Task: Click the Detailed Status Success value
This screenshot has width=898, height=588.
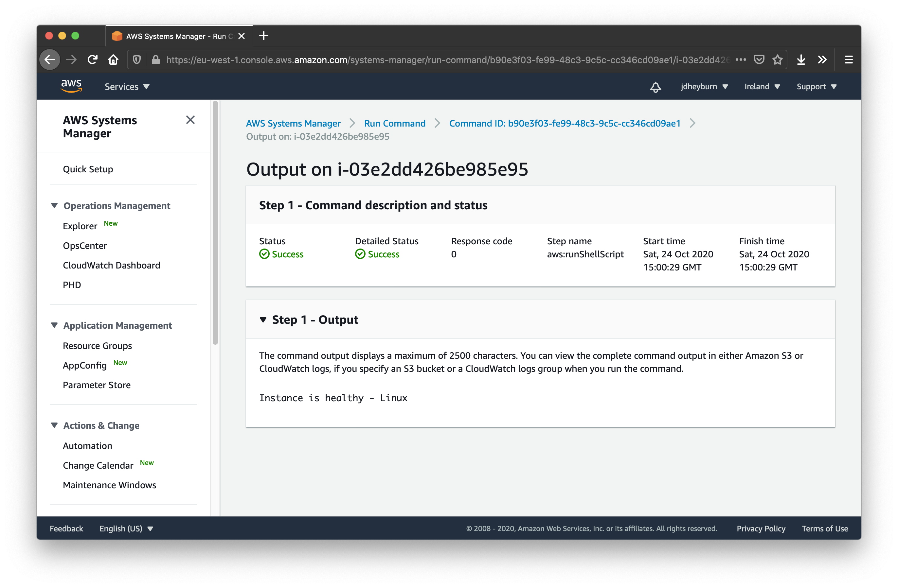Action: coord(377,254)
